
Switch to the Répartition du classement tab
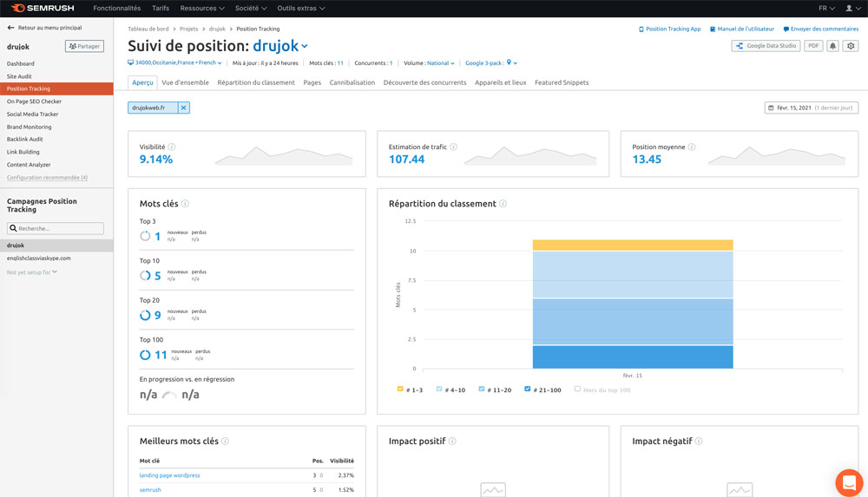pos(256,82)
